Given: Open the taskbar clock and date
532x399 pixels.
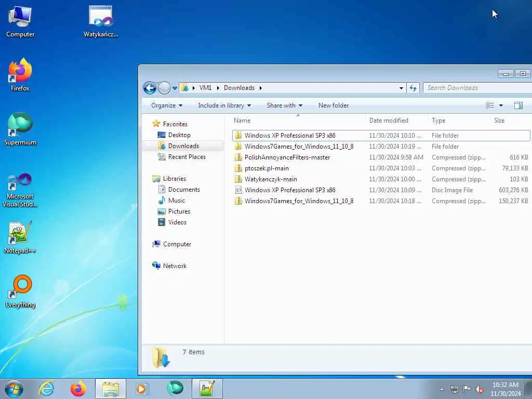Looking at the screenshot, I should [506, 389].
